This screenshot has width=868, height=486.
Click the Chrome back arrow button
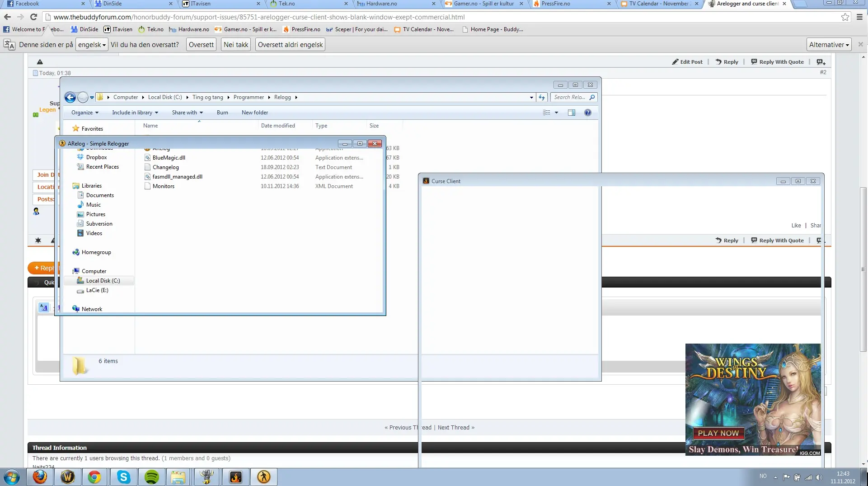[7, 17]
